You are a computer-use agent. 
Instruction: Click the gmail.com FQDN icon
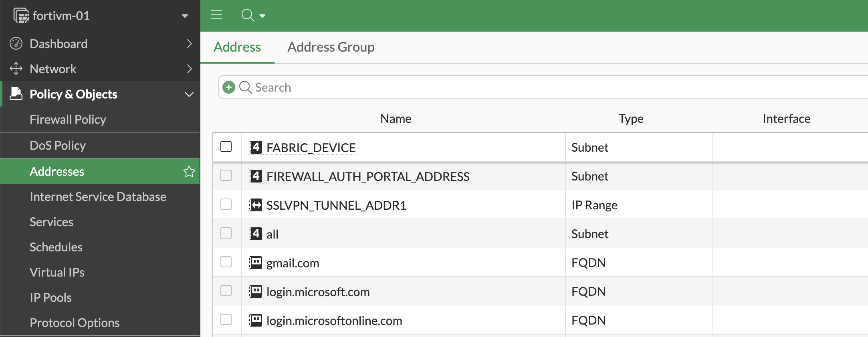coord(256,263)
